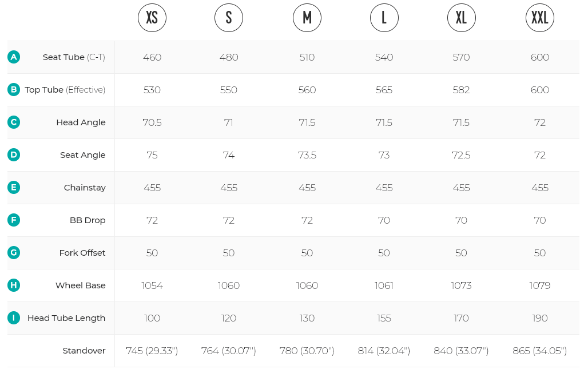Select the teal H Wheel Base badge
Image resolution: width=588 pixels, height=373 pixels.
click(14, 285)
